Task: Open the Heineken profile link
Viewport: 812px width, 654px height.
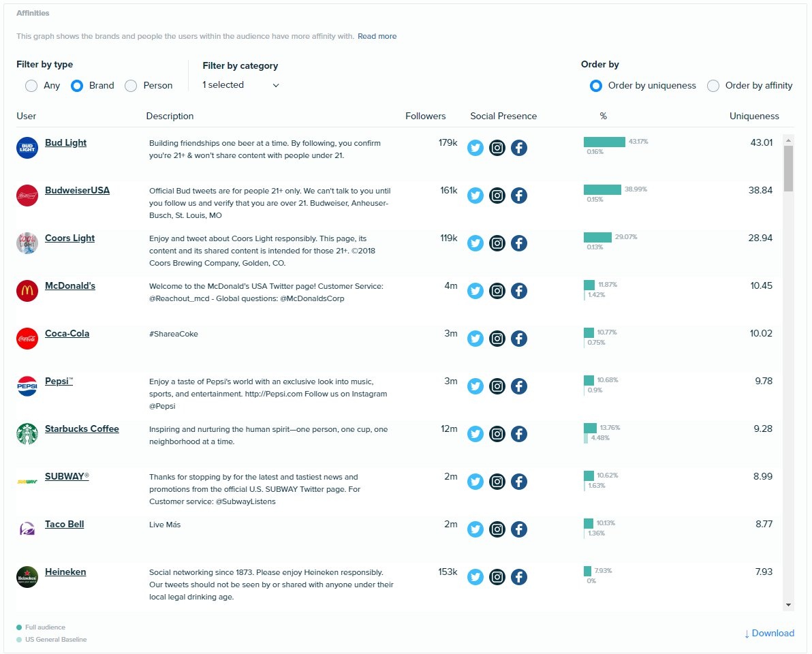Action: point(65,572)
